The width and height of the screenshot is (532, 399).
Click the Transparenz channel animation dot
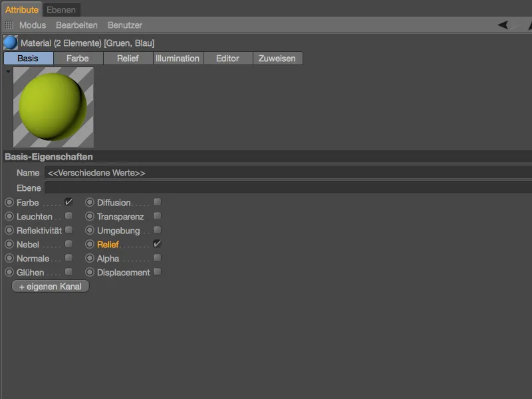click(90, 217)
